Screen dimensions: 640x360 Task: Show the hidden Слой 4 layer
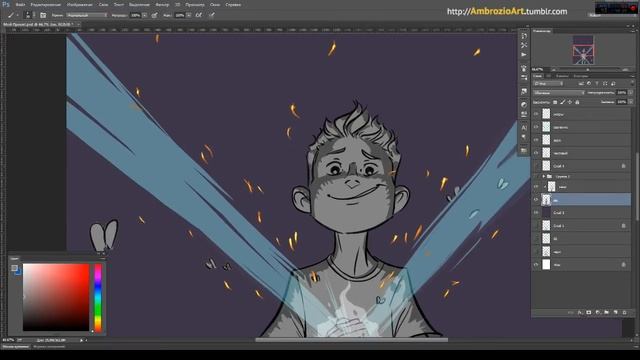click(536, 166)
